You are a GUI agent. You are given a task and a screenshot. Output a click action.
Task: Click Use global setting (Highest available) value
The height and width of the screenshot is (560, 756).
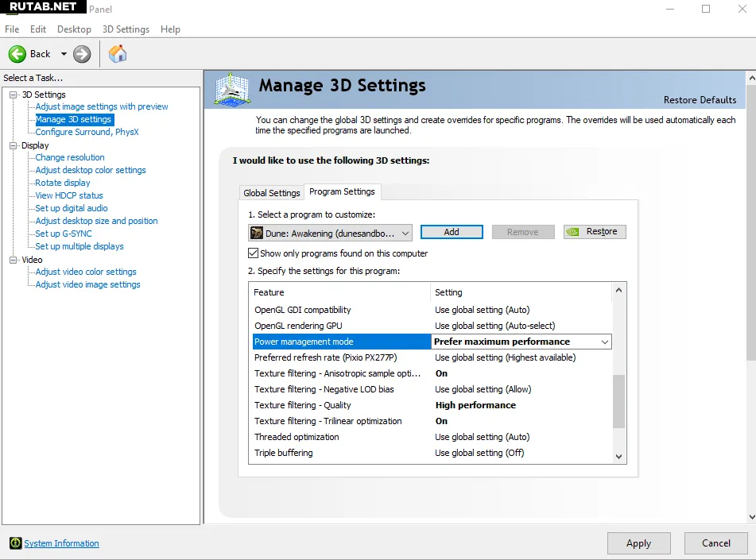pyautogui.click(x=506, y=357)
